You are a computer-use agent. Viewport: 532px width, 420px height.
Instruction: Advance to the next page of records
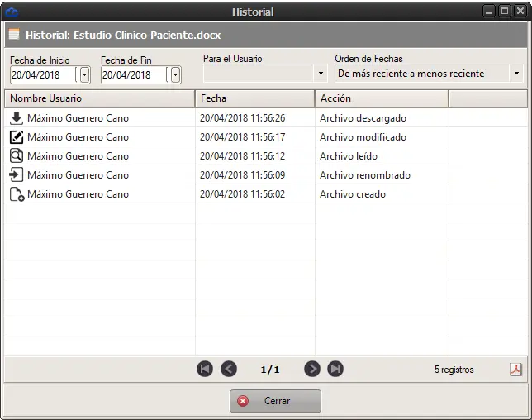click(312, 369)
